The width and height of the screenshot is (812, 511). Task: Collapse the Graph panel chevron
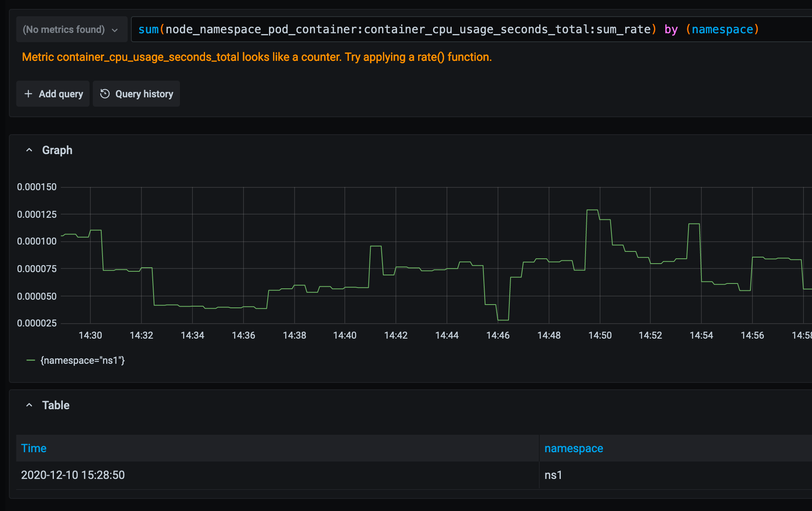click(29, 150)
